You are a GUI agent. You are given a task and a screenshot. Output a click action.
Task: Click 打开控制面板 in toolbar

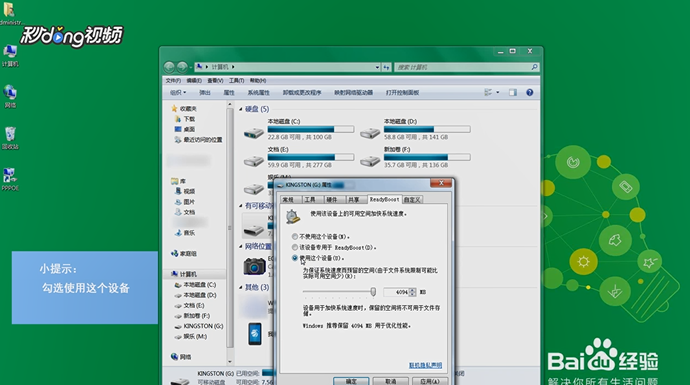click(402, 93)
